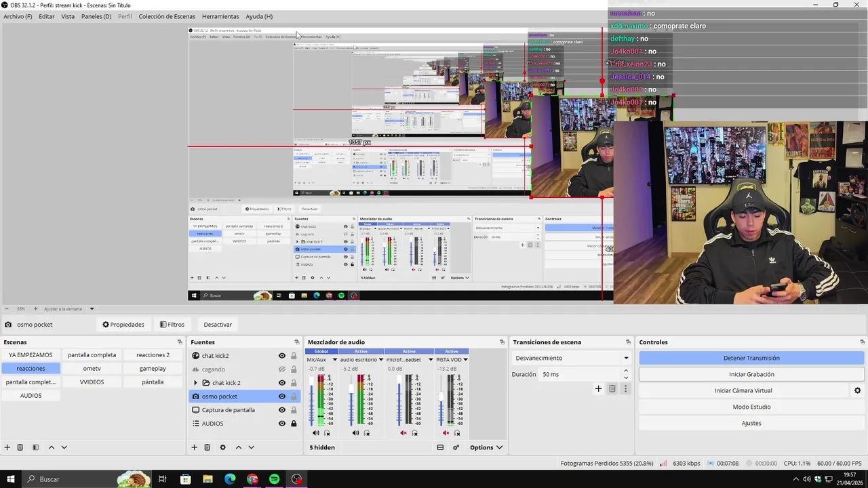Unmute the PISTA VOD channel
Screen dimensions: 868x488
pos(446,433)
